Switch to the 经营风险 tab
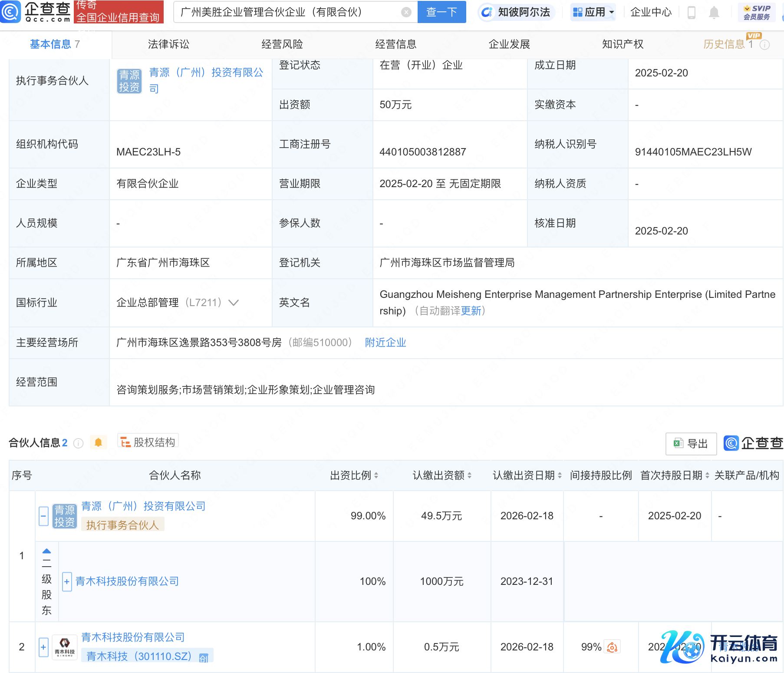 [x=282, y=44]
